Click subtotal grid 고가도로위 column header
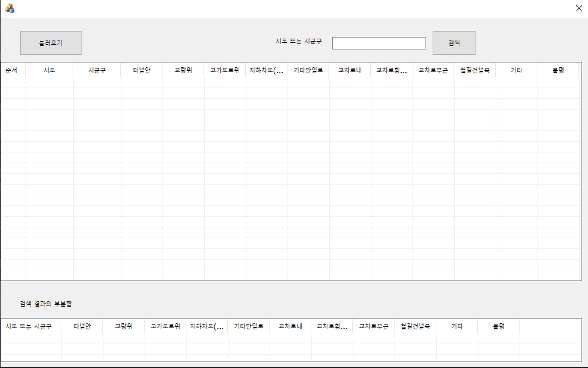Image resolution: width=588 pixels, height=368 pixels. (165, 326)
